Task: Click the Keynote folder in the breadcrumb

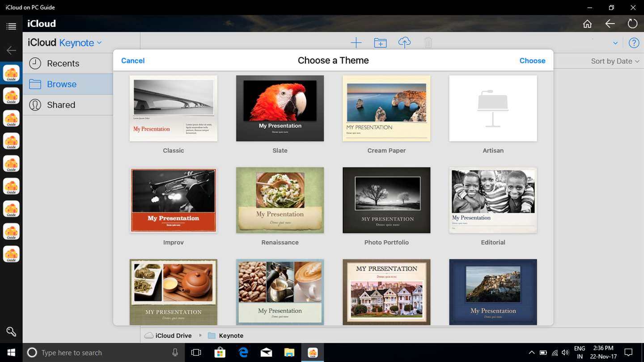Action: pyautogui.click(x=226, y=336)
